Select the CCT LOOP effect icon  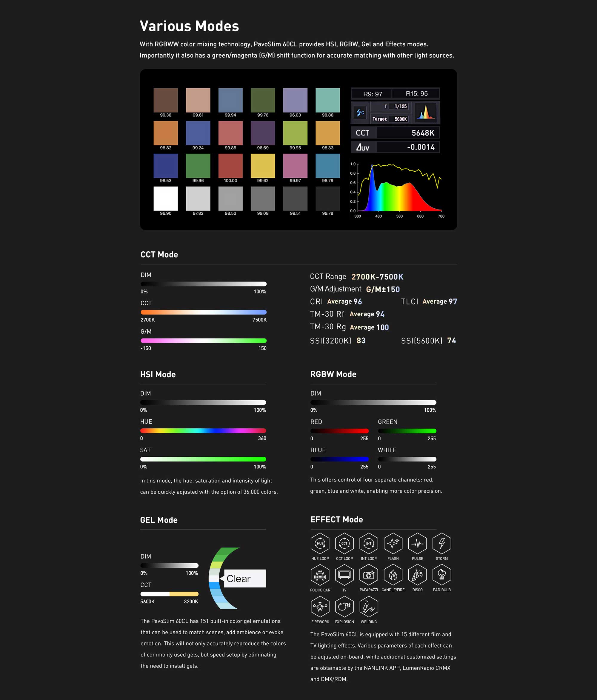344,543
